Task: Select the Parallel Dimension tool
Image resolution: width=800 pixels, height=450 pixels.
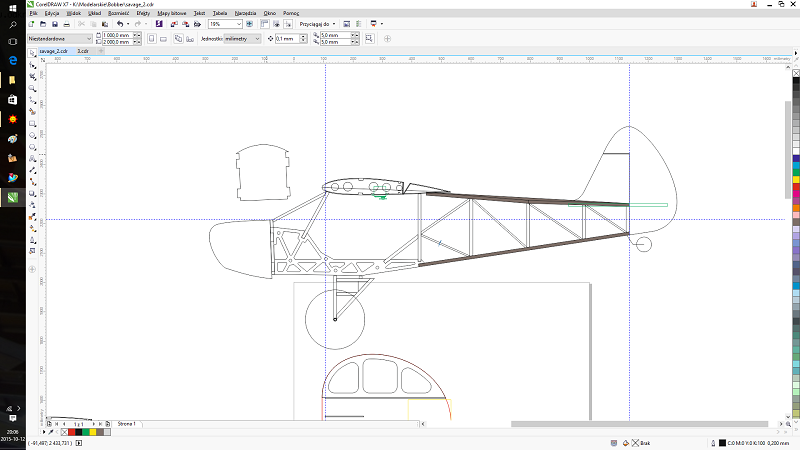Action: 32,170
